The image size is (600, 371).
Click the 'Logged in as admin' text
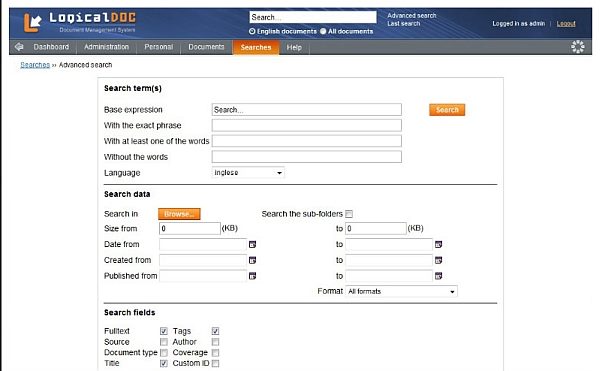(x=518, y=24)
